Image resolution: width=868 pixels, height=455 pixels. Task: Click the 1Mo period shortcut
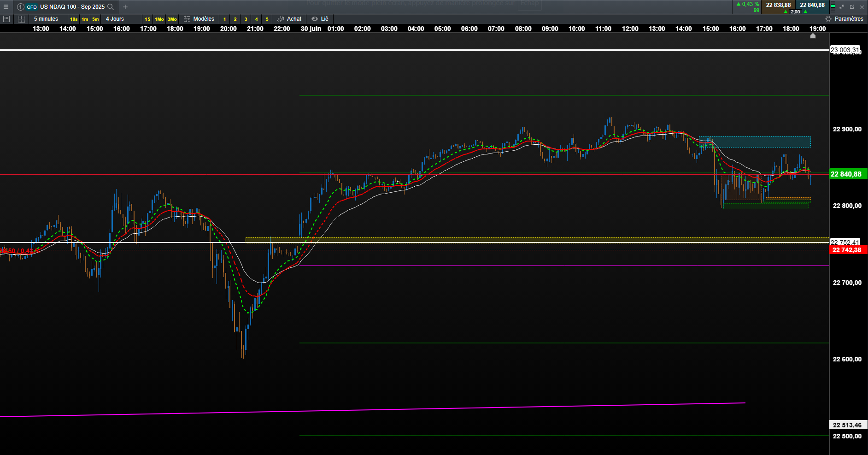159,19
